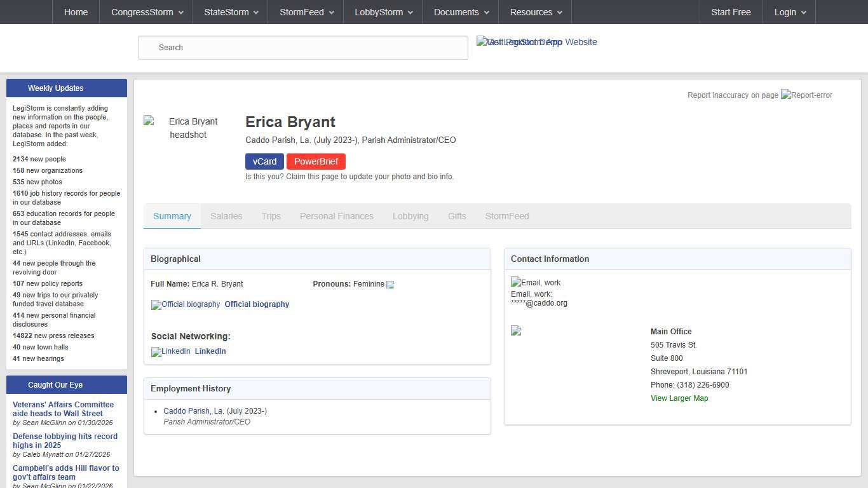This screenshot has height=488, width=868.
Task: Open the StateStorm dropdown
Action: click(x=231, y=12)
